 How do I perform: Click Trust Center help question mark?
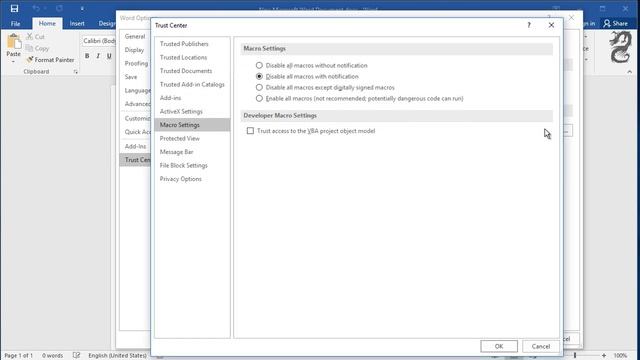pos(529,25)
